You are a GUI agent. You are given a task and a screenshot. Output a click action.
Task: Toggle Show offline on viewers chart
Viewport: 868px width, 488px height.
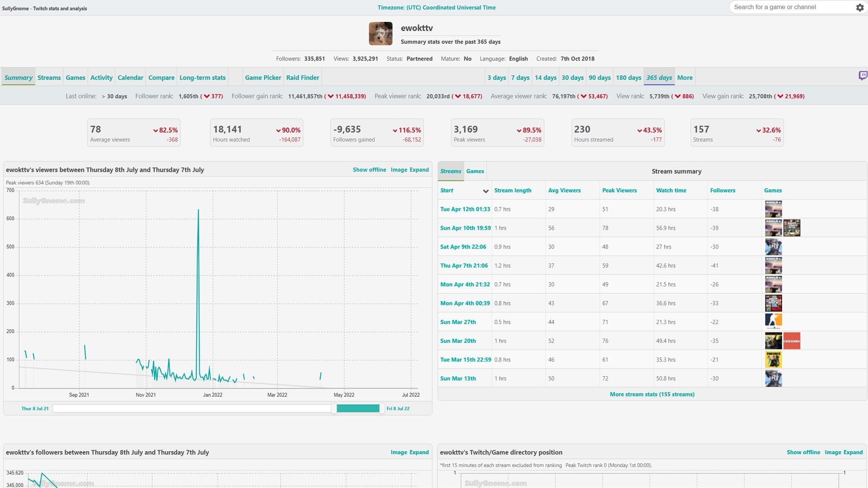pyautogui.click(x=369, y=170)
